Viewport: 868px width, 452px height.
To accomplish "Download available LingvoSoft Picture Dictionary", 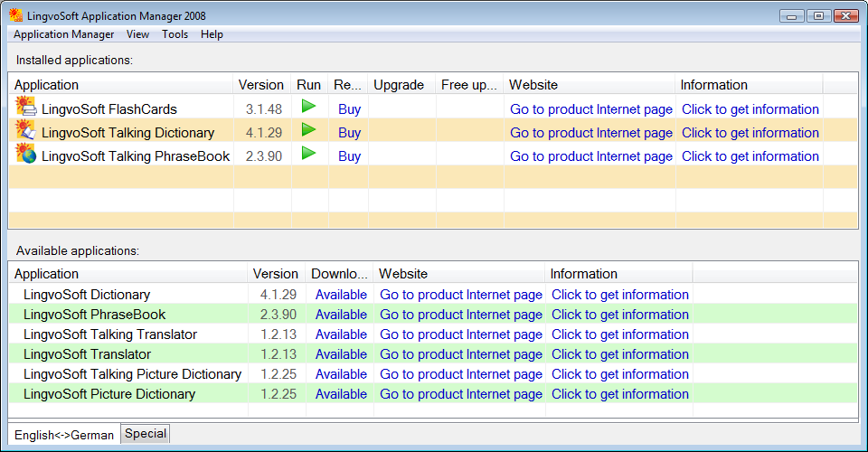I will coord(341,394).
